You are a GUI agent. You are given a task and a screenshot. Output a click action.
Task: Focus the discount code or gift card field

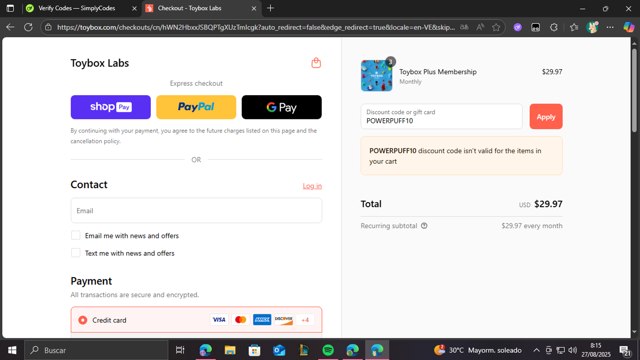[x=441, y=117]
